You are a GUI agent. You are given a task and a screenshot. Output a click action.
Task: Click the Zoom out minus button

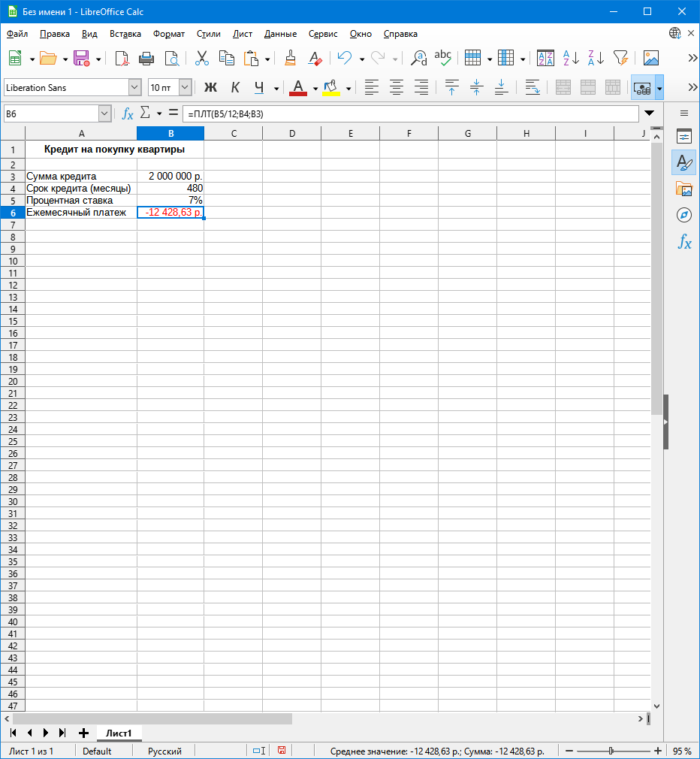(570, 751)
